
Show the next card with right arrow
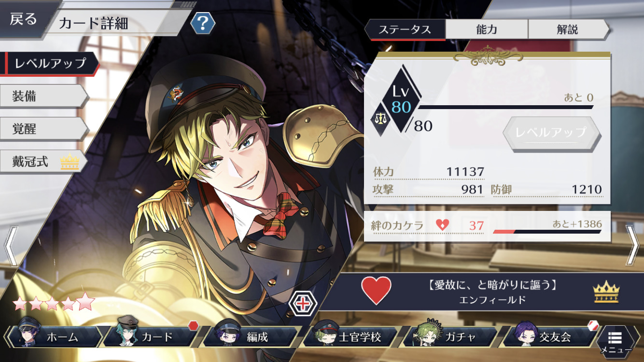click(x=632, y=245)
